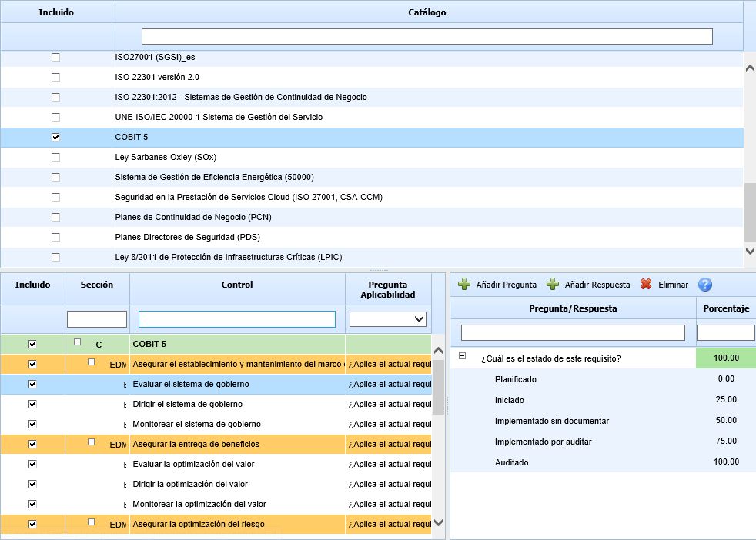The height and width of the screenshot is (540, 756).
Task: Click the Porcentaje column header
Action: click(x=726, y=308)
